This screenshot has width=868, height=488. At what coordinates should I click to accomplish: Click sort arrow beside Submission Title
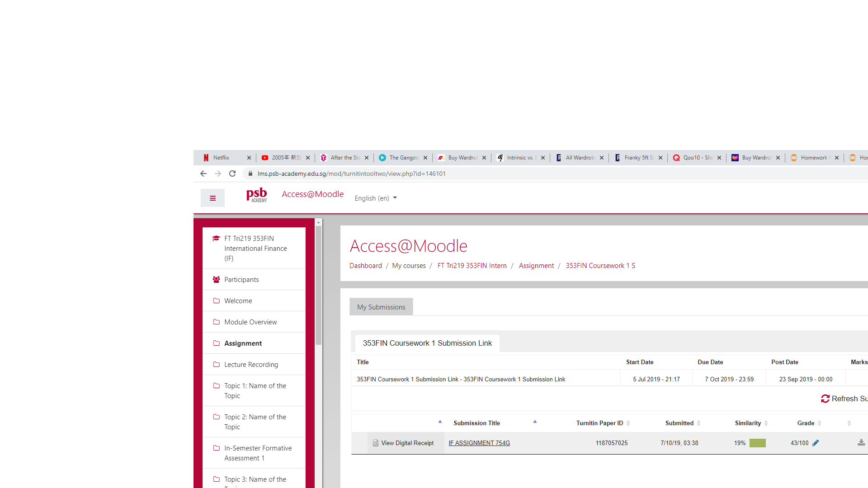(535, 422)
